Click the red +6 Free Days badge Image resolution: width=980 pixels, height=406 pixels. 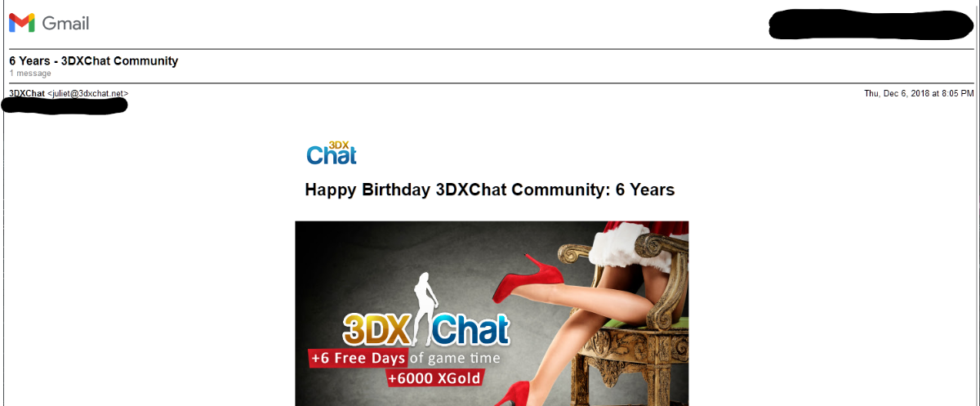[357, 358]
